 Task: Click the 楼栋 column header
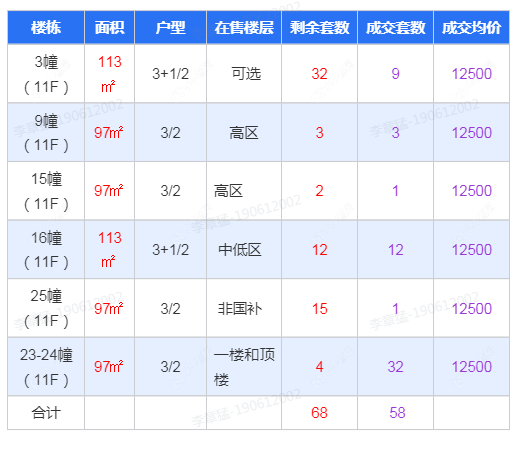tap(46, 27)
